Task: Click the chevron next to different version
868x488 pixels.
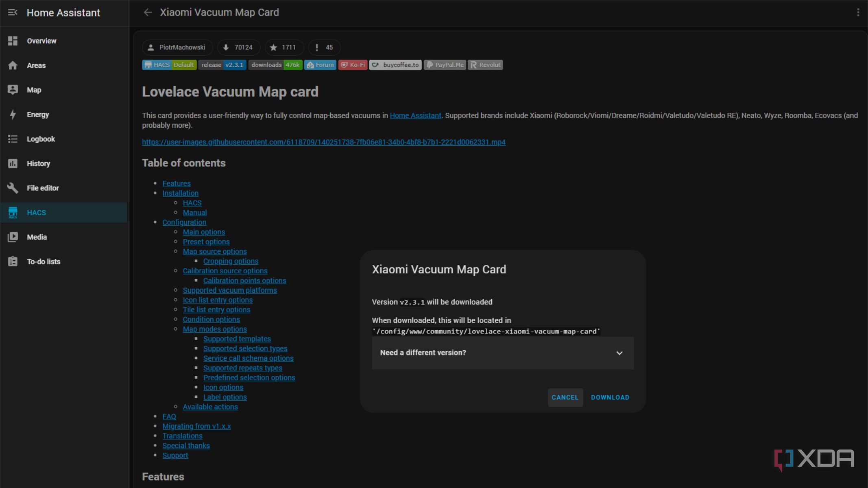Action: click(x=619, y=353)
